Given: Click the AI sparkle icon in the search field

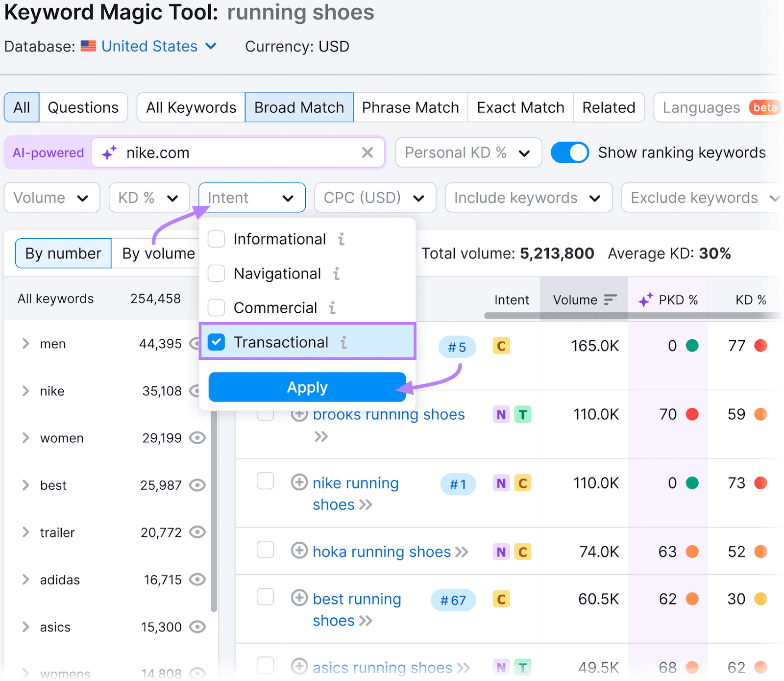Looking at the screenshot, I should coord(110,152).
